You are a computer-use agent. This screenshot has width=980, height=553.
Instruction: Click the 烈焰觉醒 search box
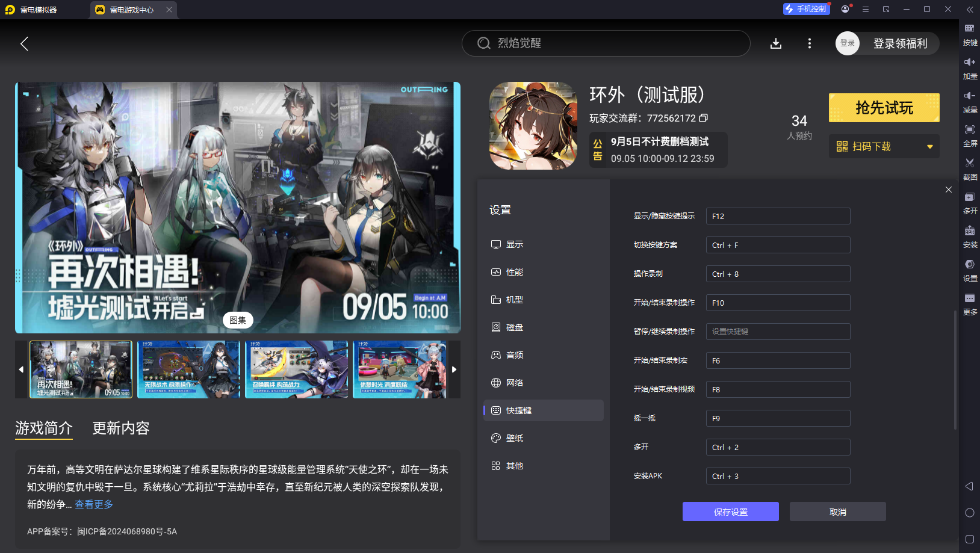(x=606, y=43)
